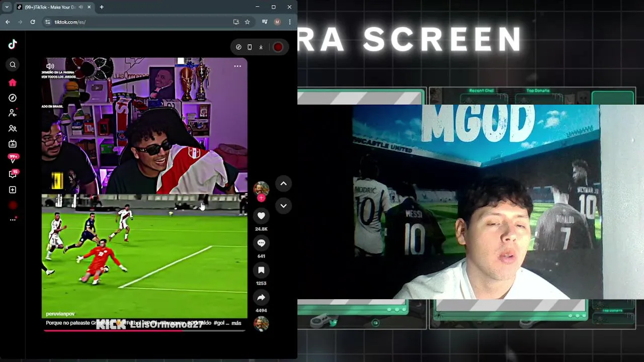Open messages with the 99+ badge

[13, 159]
